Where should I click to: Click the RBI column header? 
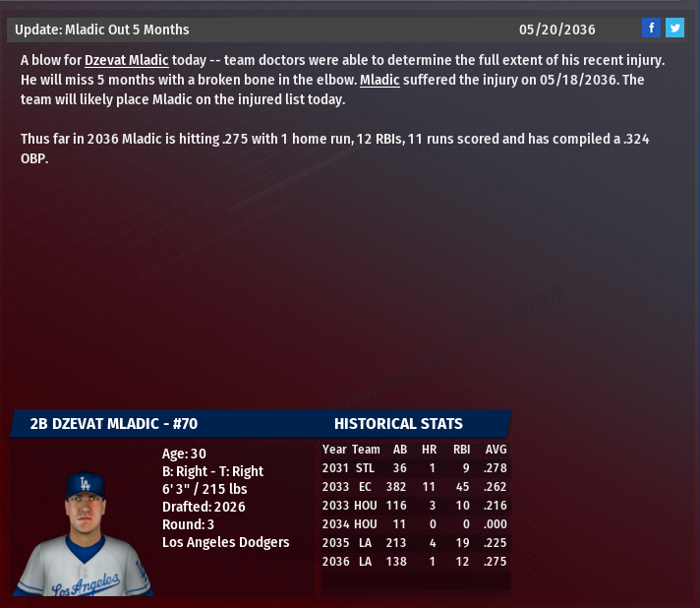pyautogui.click(x=461, y=450)
